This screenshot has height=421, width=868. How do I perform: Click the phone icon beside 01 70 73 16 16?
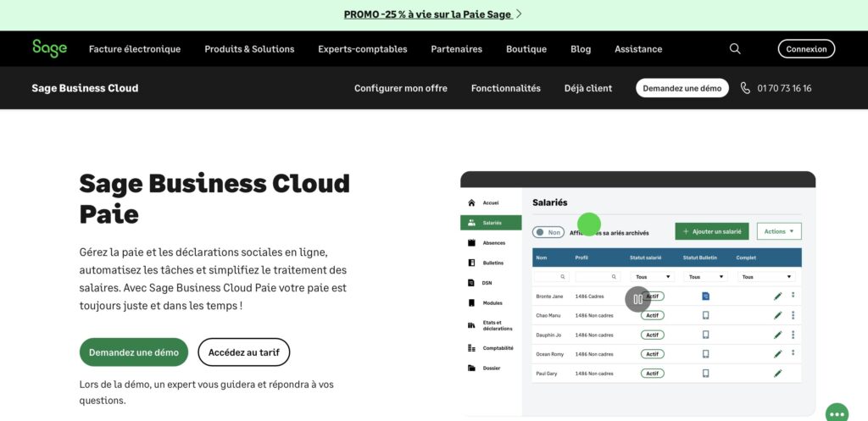pyautogui.click(x=745, y=88)
